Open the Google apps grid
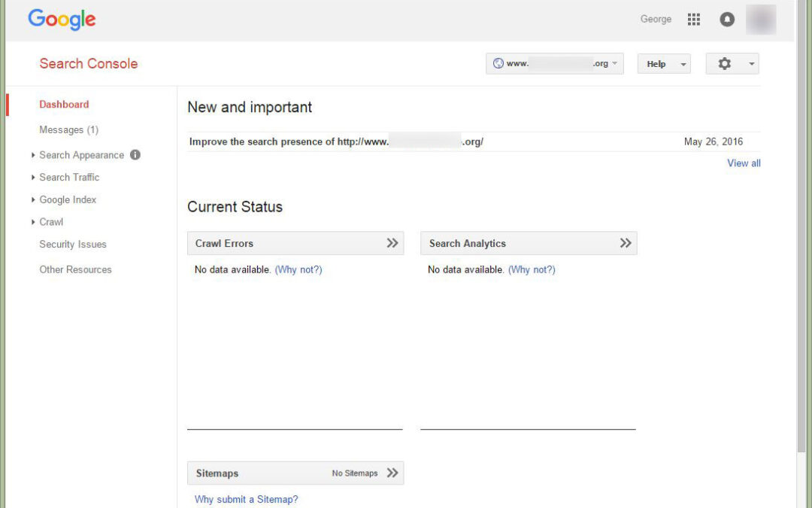812x508 pixels. [693, 20]
